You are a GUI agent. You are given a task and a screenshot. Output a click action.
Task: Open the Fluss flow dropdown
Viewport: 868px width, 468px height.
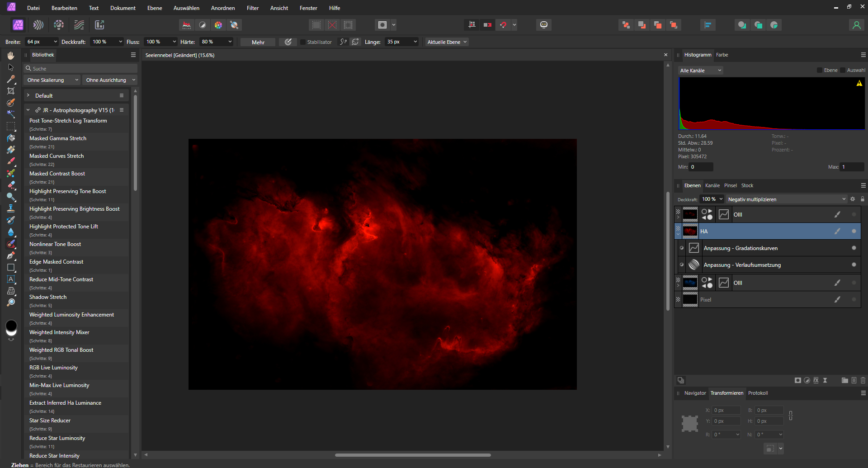[x=174, y=42]
